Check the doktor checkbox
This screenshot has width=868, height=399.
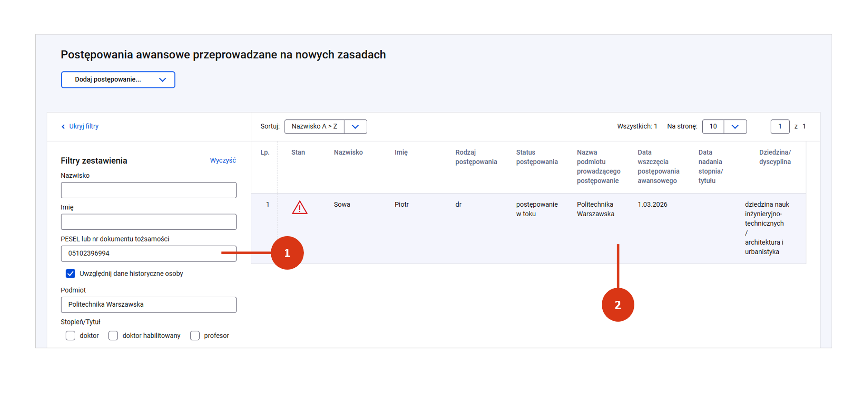(71, 336)
